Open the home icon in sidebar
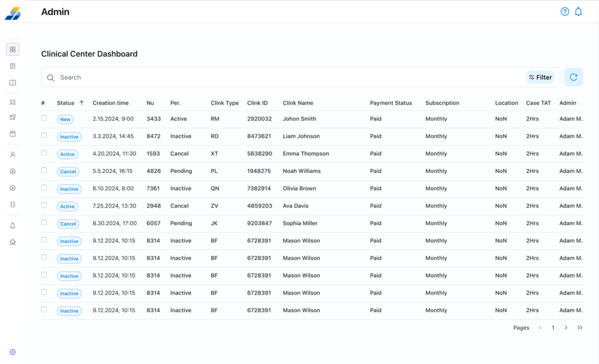599x364 pixels. (13, 242)
